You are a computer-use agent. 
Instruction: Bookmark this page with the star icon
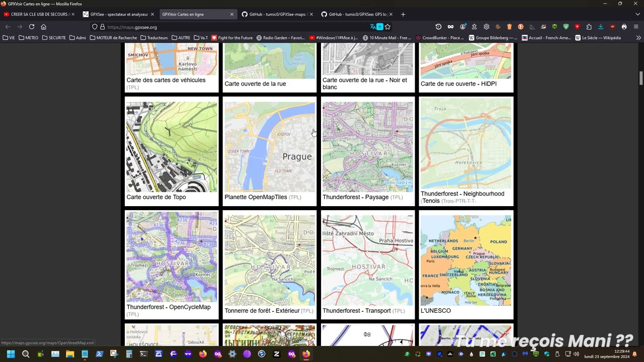click(387, 27)
